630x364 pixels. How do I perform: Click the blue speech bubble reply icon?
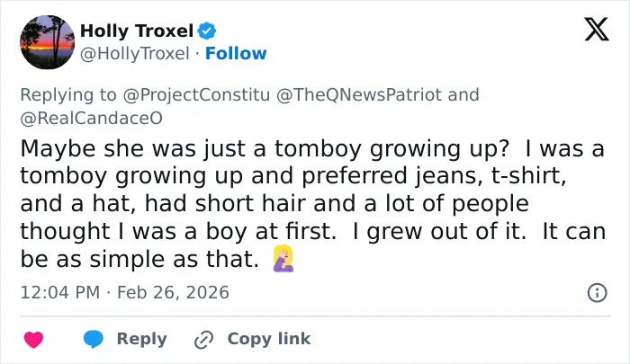point(94,340)
